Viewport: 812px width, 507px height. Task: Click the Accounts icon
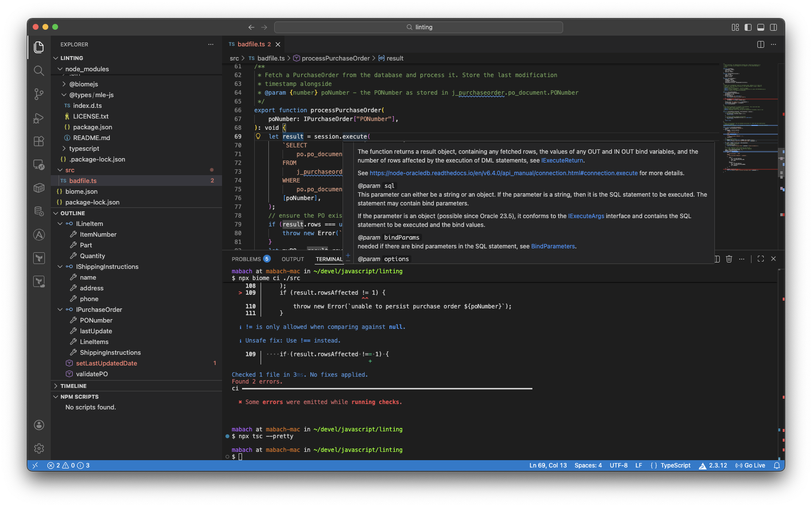(39, 425)
